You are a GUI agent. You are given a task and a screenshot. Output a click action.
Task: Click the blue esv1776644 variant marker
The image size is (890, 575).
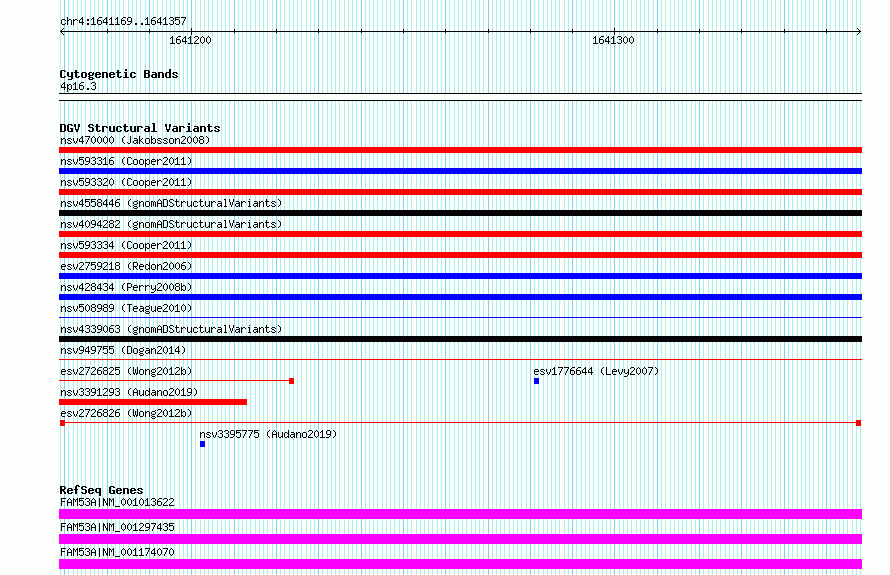[536, 381]
